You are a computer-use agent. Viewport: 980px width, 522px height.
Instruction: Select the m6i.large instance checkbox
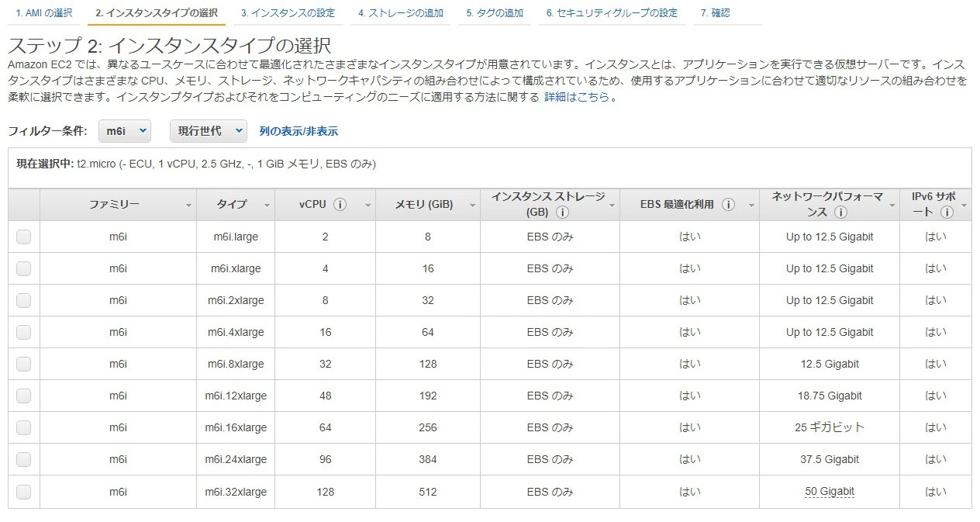(23, 237)
